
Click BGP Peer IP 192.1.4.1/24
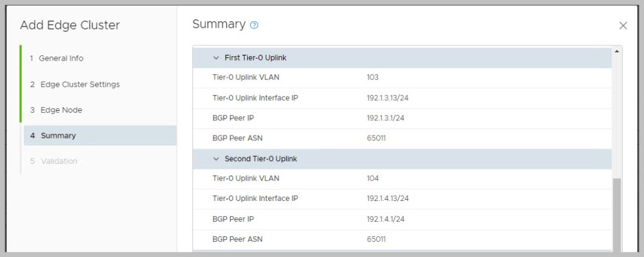tap(385, 219)
